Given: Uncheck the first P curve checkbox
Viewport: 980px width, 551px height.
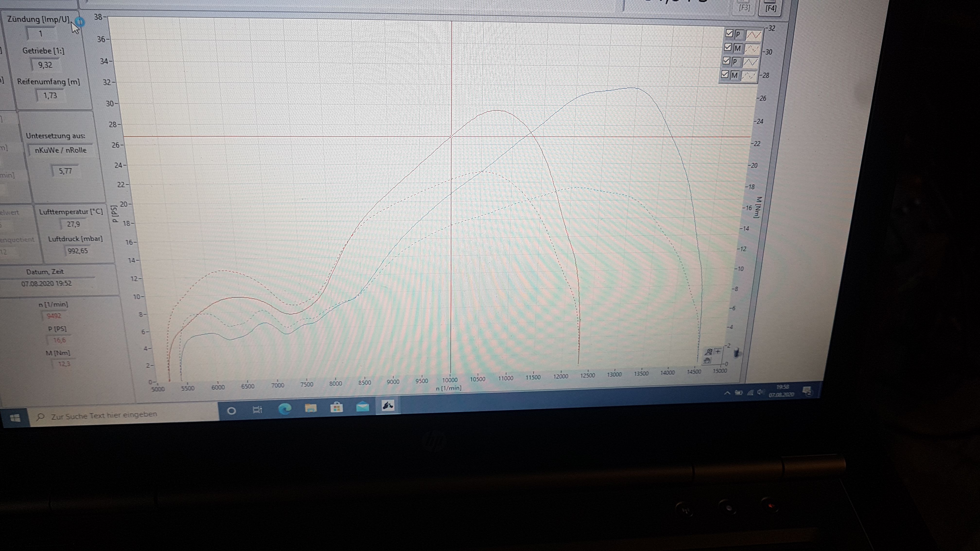Looking at the screenshot, I should tap(729, 34).
